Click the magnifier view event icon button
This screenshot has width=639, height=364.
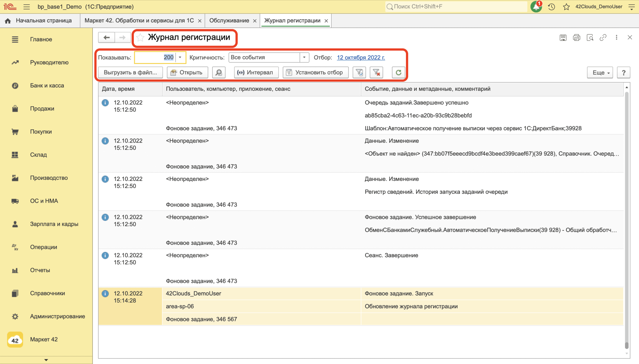click(219, 72)
